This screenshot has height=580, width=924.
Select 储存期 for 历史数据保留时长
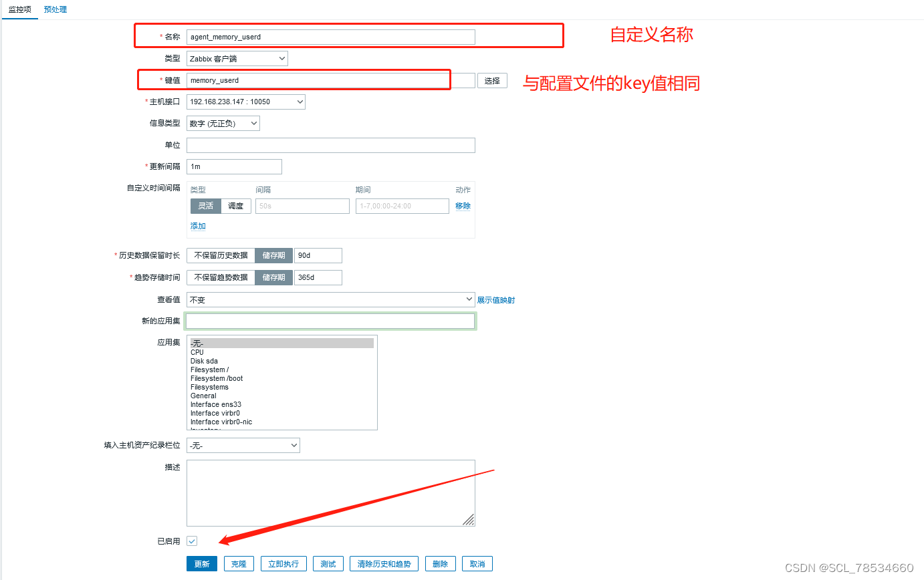273,255
